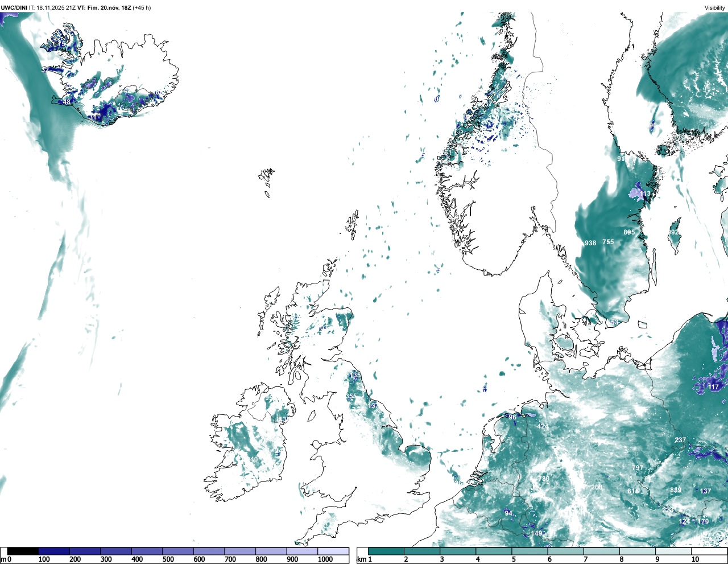Click the '355' value over northern England
728x564 pixels.
(x=351, y=396)
